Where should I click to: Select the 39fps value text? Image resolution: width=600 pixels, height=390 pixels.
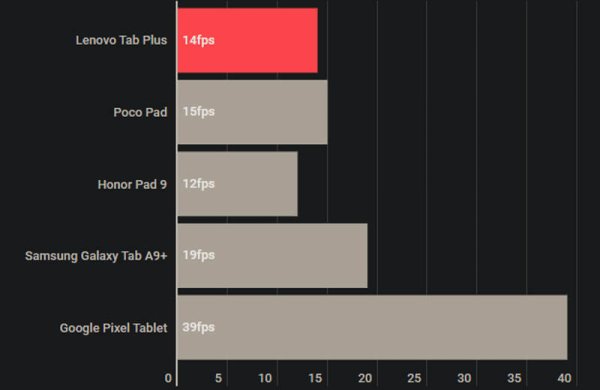tap(198, 327)
